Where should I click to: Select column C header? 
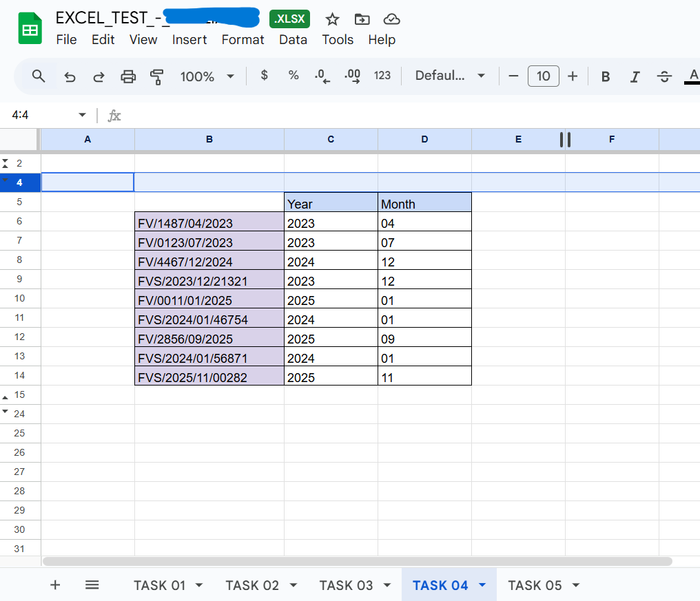pyautogui.click(x=331, y=139)
